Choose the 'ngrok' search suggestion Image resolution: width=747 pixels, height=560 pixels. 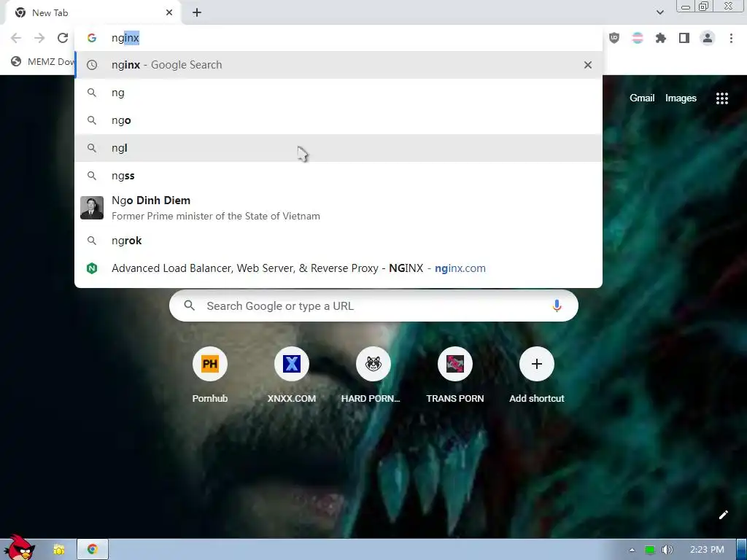point(338,241)
